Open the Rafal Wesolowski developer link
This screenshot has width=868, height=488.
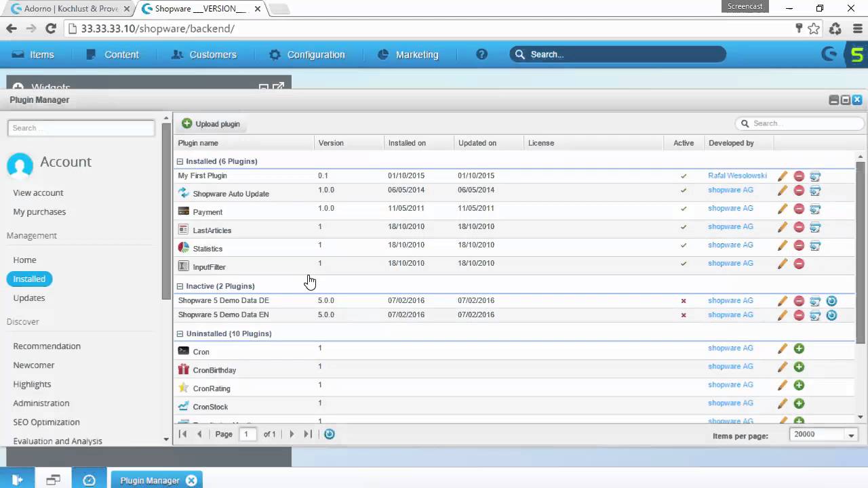tap(737, 176)
